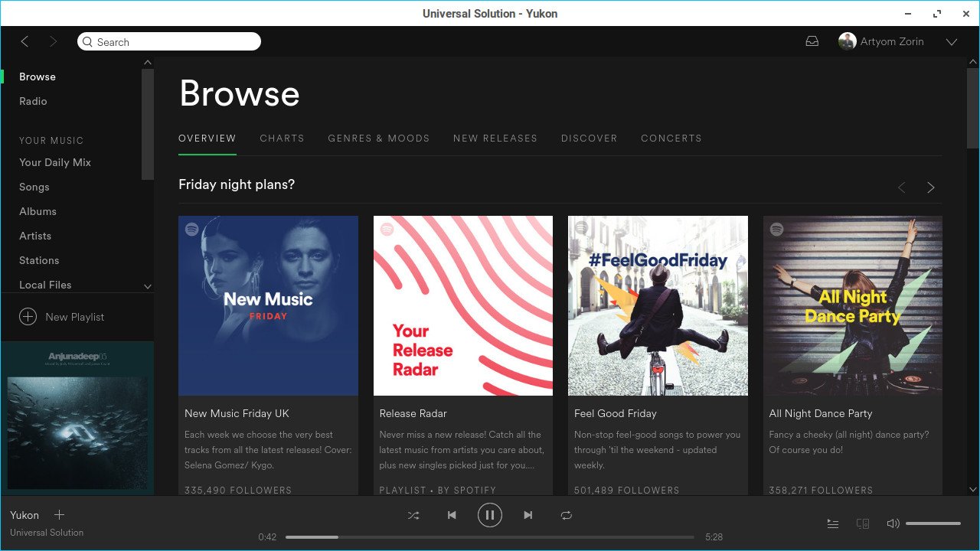This screenshot has width=980, height=551.
Task: Open the New Music Friday UK title link
Action: coord(237,413)
